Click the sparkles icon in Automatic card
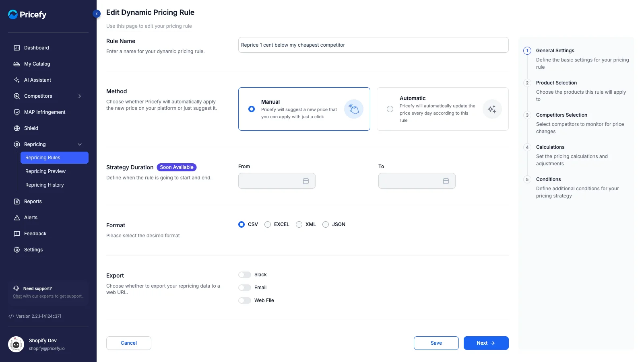The image size is (644, 362). point(492,109)
